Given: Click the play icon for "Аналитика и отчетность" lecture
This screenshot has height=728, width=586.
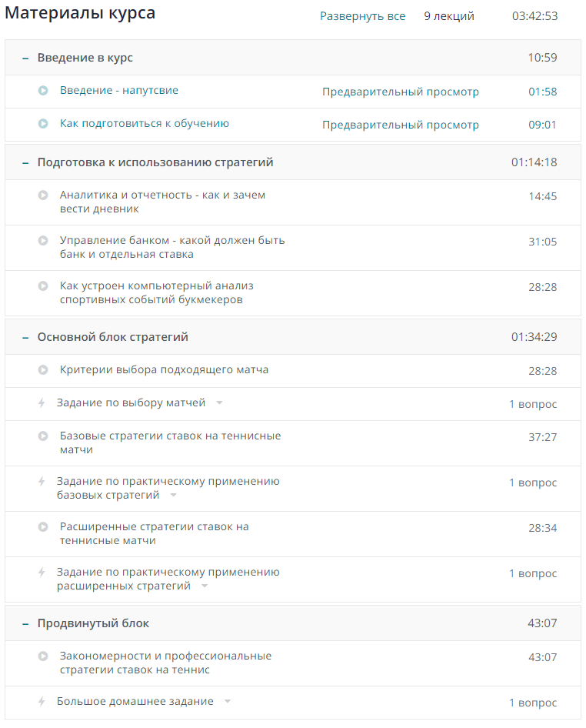Looking at the screenshot, I should tap(43, 195).
